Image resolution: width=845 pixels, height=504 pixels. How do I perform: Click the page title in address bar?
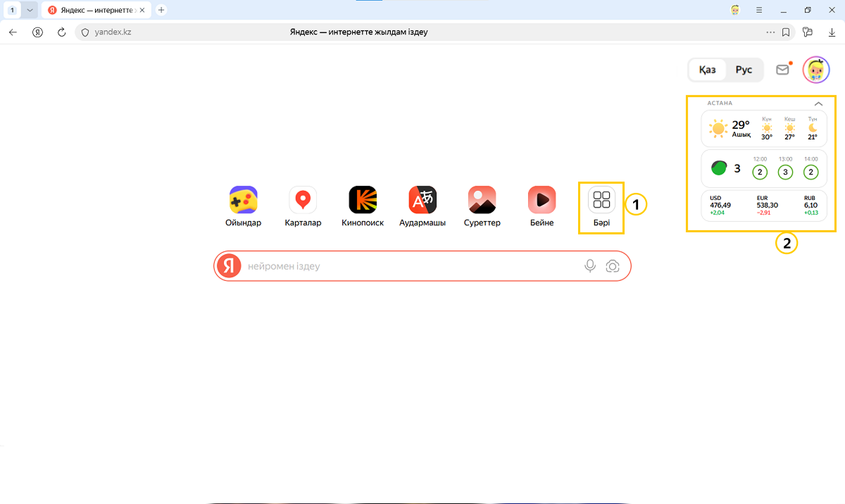coord(358,32)
